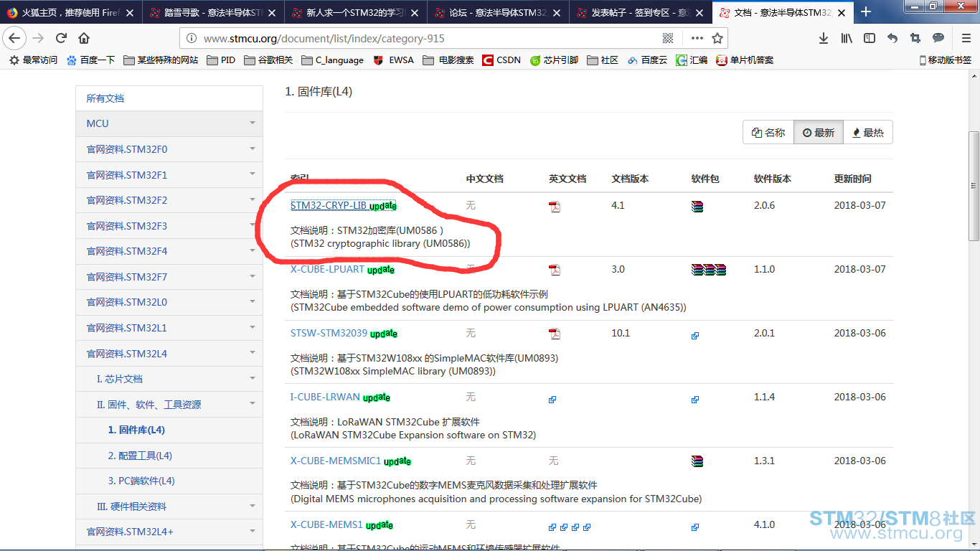Switch to the 火狐主页 tab
The width and height of the screenshot is (980, 551).
[71, 12]
